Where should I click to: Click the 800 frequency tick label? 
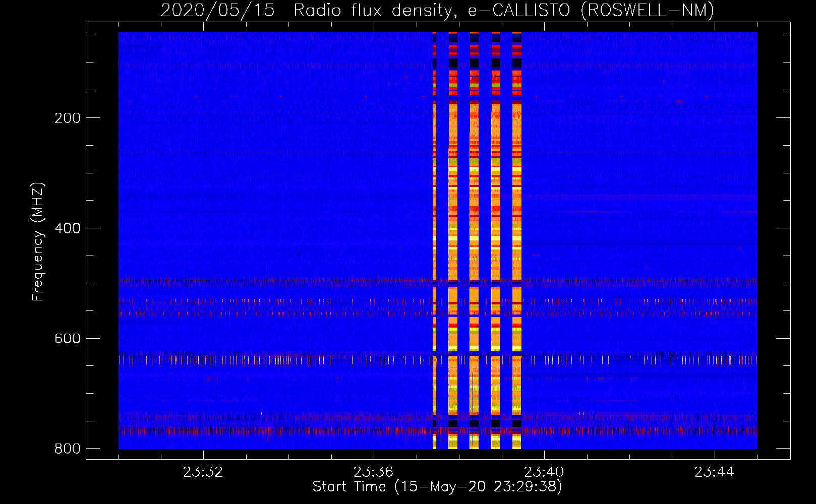click(68, 449)
